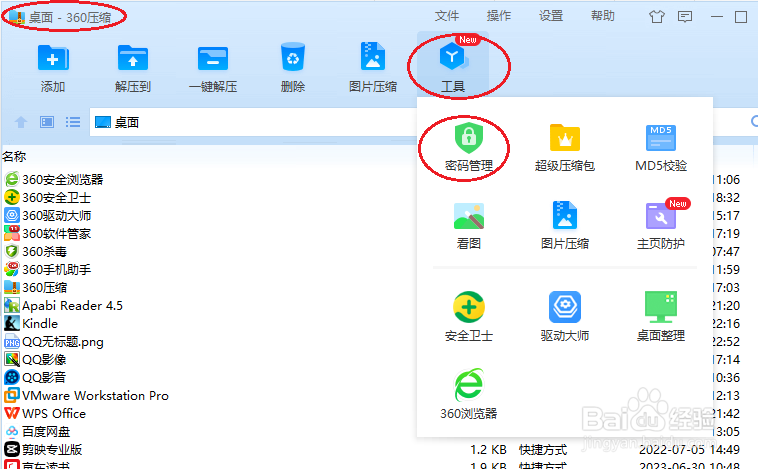Select the QQ影音 file row
This screenshot has width=758, height=469.
point(35,378)
